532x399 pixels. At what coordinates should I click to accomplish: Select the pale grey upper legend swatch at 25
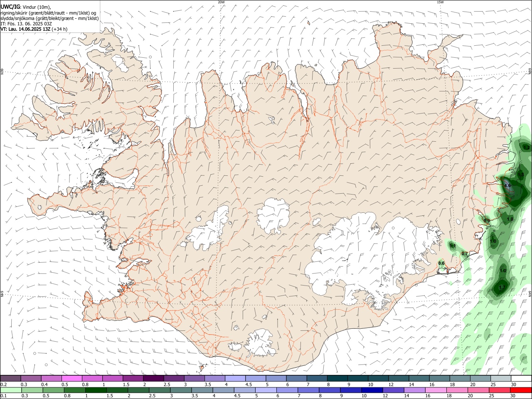pos(501,379)
